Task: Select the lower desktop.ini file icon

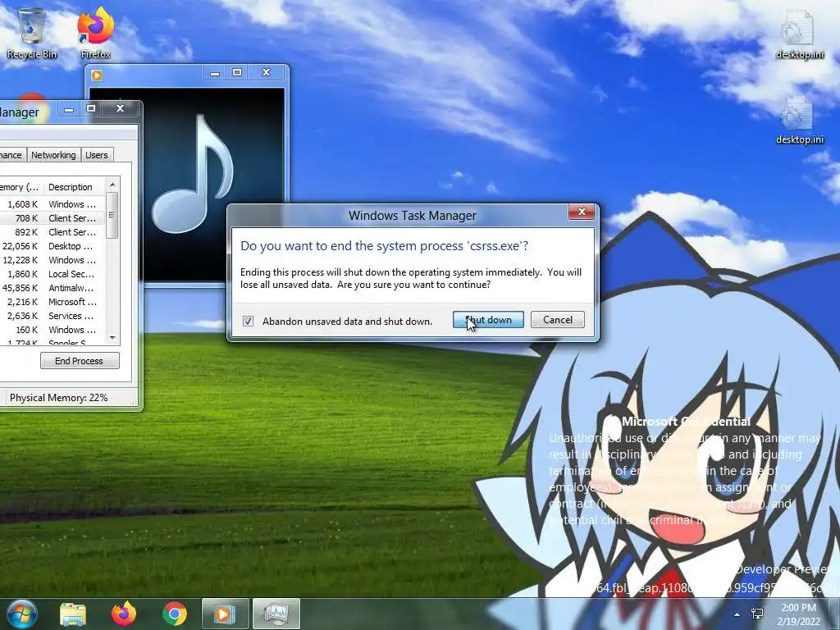Action: point(799,119)
